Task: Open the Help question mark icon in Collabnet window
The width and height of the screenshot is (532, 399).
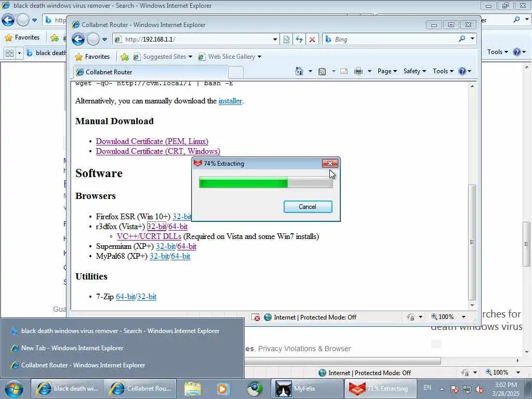Action: pyautogui.click(x=462, y=71)
